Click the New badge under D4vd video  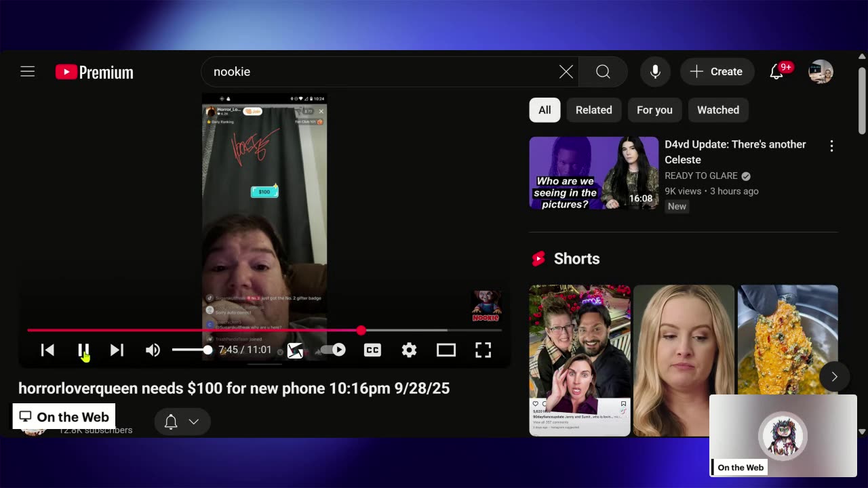pos(677,206)
